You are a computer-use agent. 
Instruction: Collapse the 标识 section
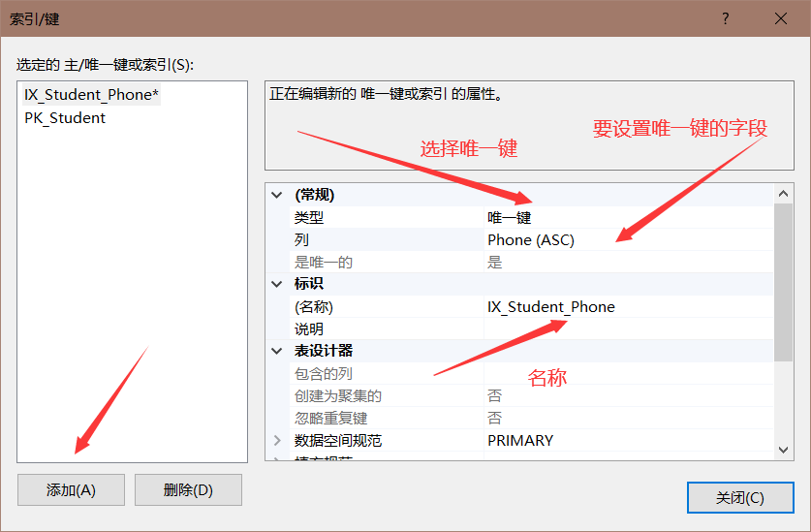point(277,284)
